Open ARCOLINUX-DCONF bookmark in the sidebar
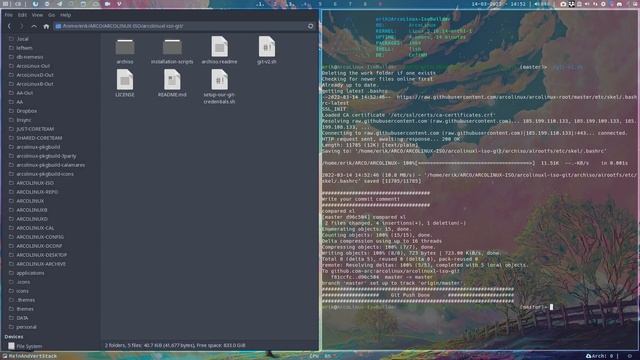The width and height of the screenshot is (640, 360). pos(39,246)
